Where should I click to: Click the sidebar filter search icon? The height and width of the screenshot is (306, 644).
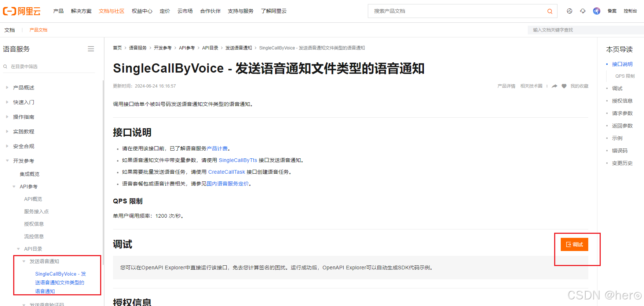pyautogui.click(x=6, y=67)
